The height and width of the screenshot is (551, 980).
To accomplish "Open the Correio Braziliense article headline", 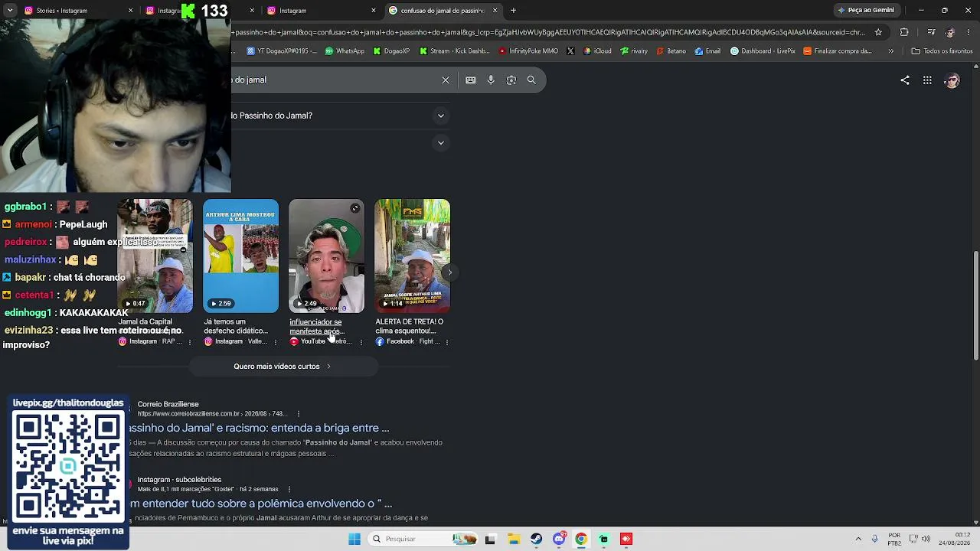I will (260, 428).
